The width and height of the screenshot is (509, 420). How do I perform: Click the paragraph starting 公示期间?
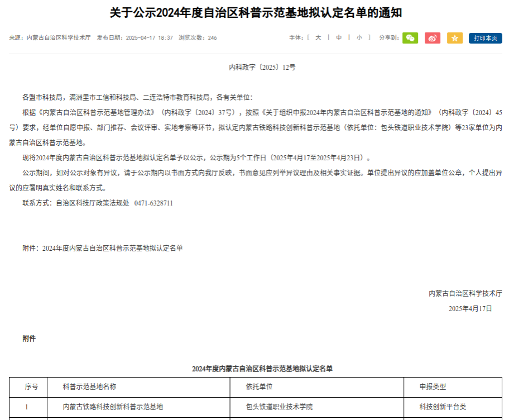[x=256, y=180]
